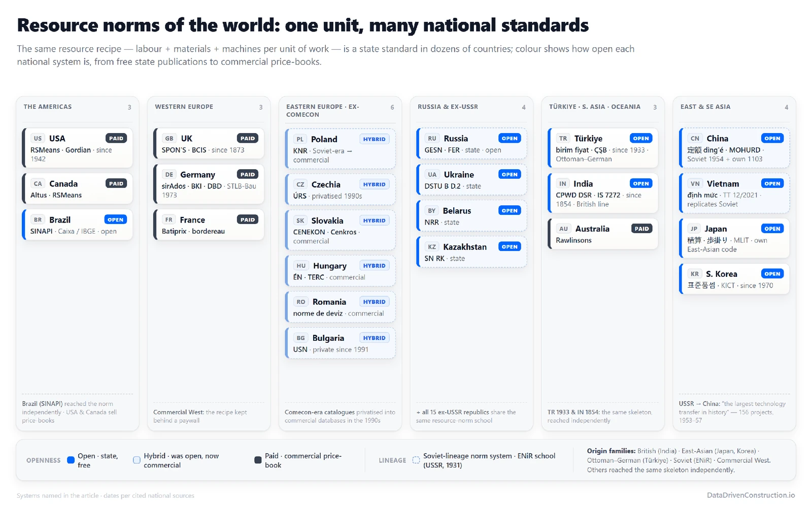812x508 pixels.
Task: Select TÜRKIYE · S. ASIA · OCEANIA header
Action: [595, 107]
